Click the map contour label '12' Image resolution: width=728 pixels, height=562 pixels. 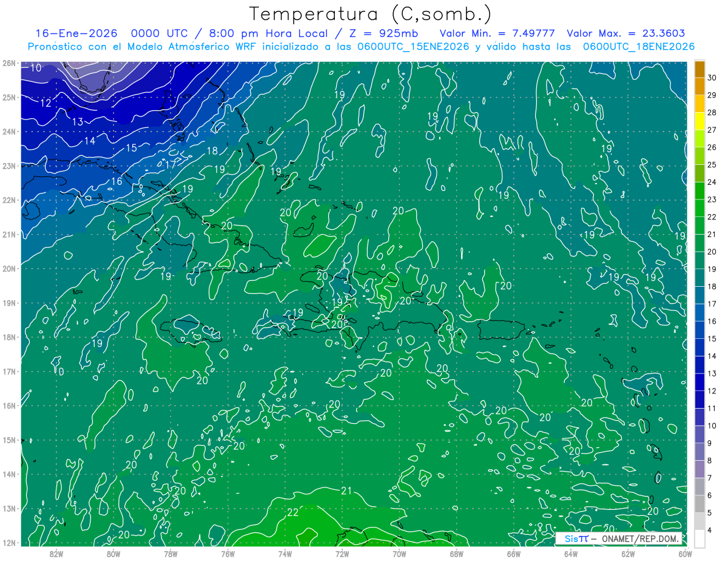[x=46, y=103]
